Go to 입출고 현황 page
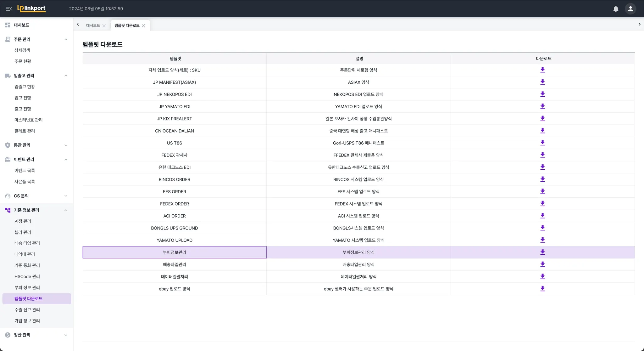 (x=25, y=87)
